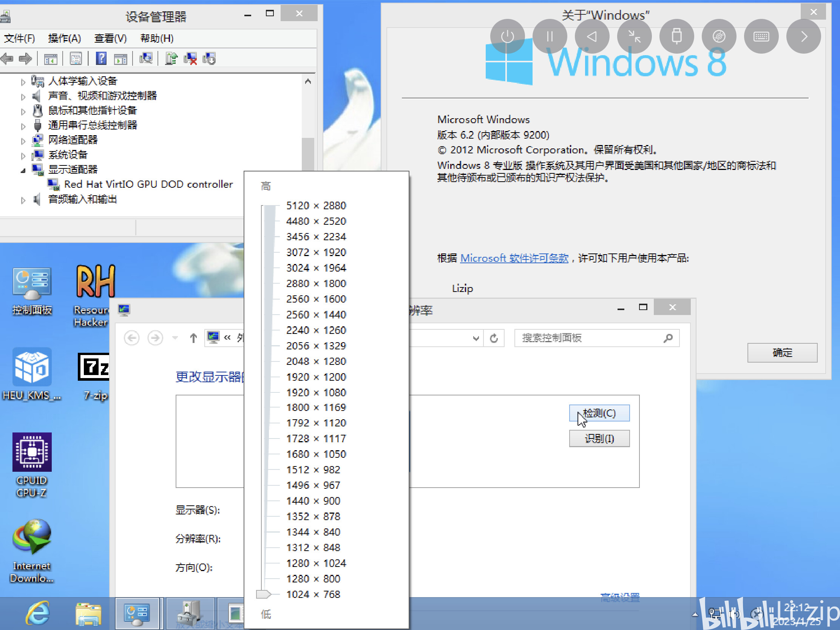Open USB device options in the VM overlay
This screenshot has width=840, height=630.
tap(676, 37)
